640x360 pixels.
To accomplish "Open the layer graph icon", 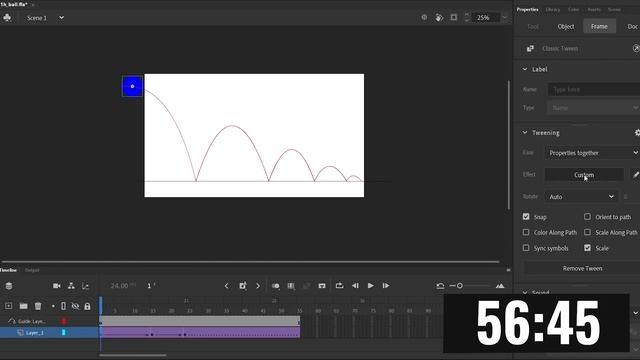I will click(x=86, y=286).
